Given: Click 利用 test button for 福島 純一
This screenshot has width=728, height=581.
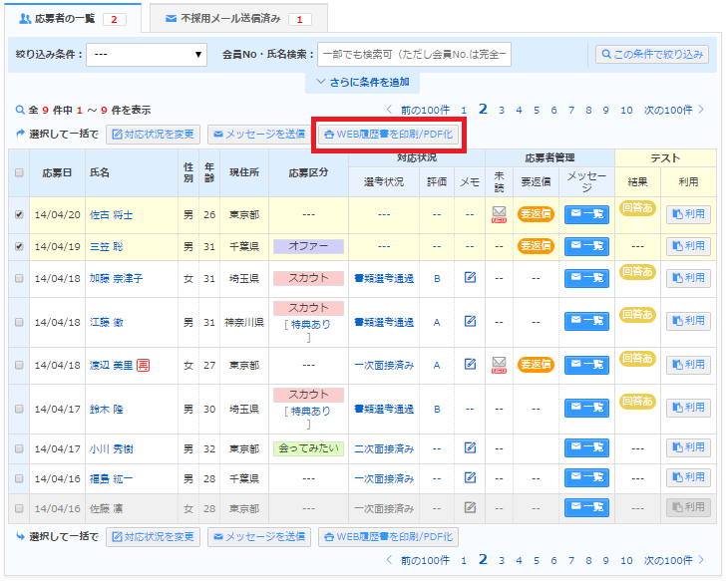Looking at the screenshot, I should click(688, 477).
